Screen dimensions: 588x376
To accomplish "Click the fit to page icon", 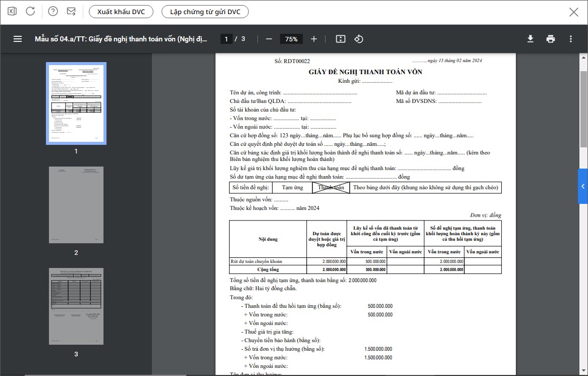I will point(340,39).
